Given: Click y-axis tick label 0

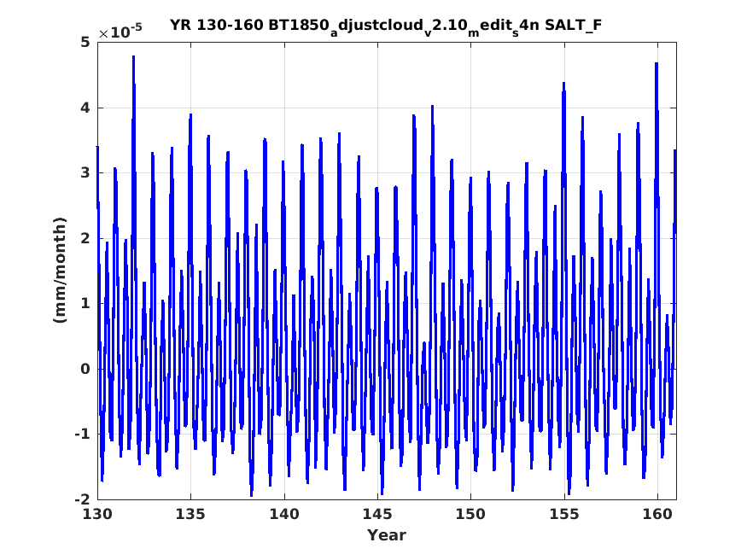Looking at the screenshot, I should 85,369.
